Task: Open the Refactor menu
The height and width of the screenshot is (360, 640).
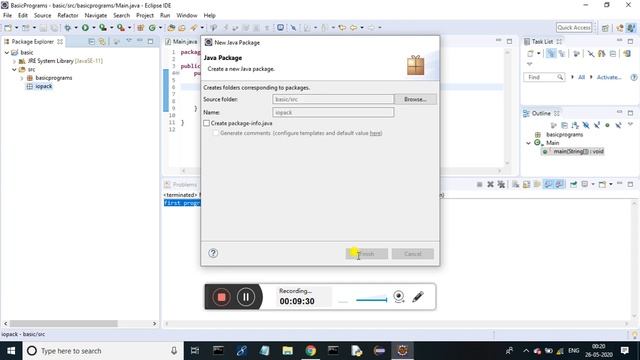Action: (68, 15)
